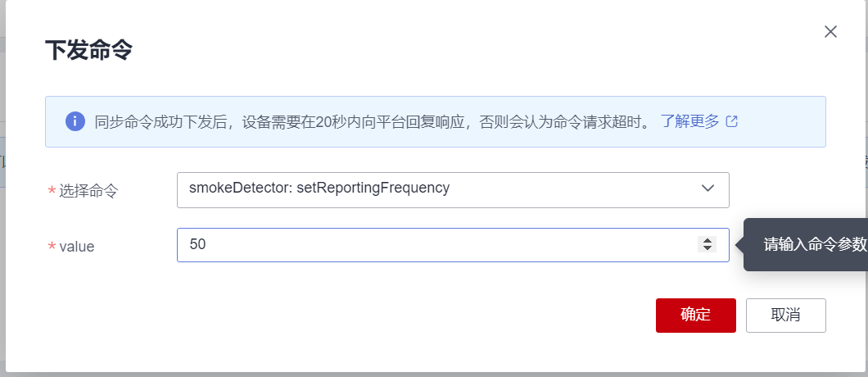Cancel the dialog with the 取消 button

click(785, 316)
